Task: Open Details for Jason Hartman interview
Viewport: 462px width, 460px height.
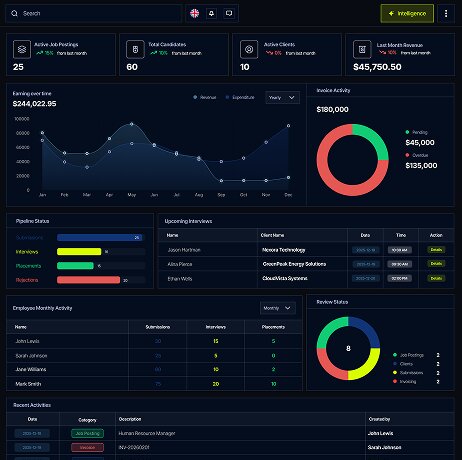Action: [436, 250]
